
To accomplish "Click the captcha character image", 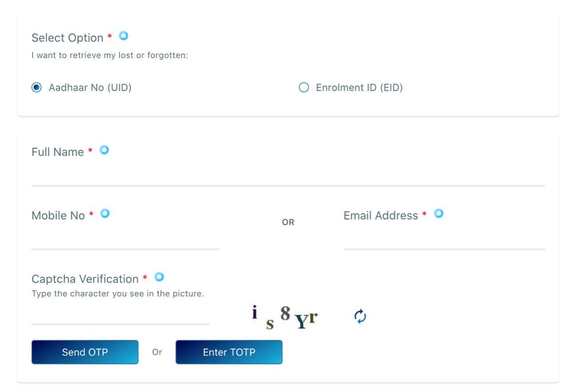I will tap(284, 316).
